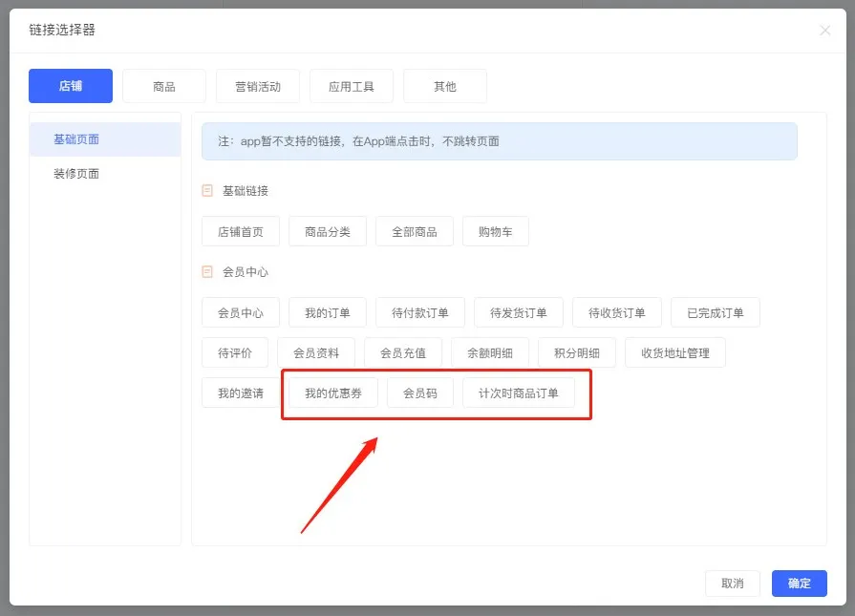The height and width of the screenshot is (616, 855).
Task: Select the 我的订单 link option
Action: 328,313
